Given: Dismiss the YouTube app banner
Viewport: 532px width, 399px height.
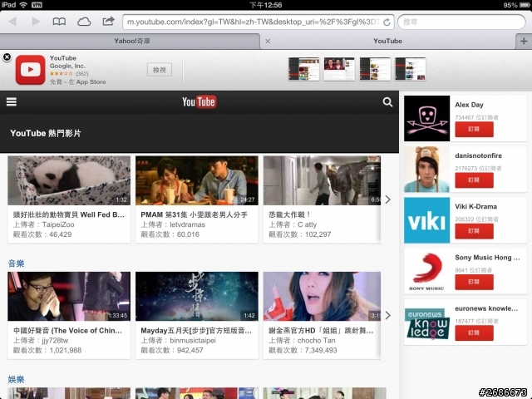Looking at the screenshot, I should tap(7, 57).
